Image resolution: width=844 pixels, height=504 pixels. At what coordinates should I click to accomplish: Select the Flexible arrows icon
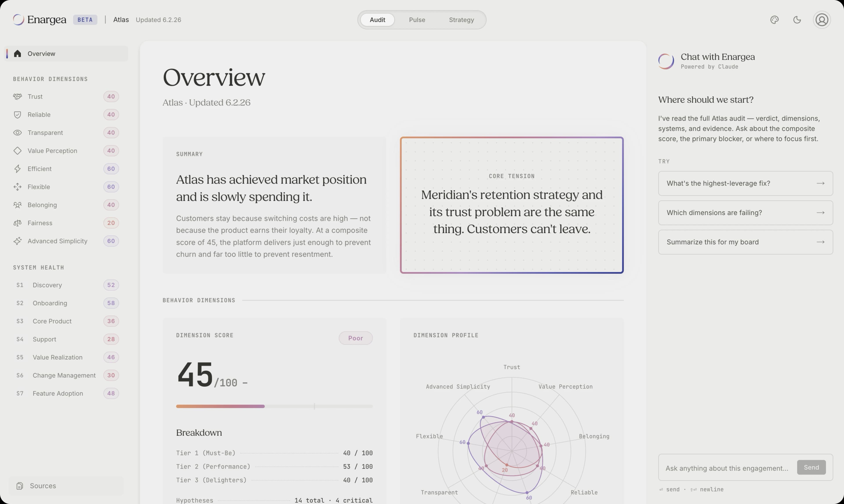pos(18,187)
